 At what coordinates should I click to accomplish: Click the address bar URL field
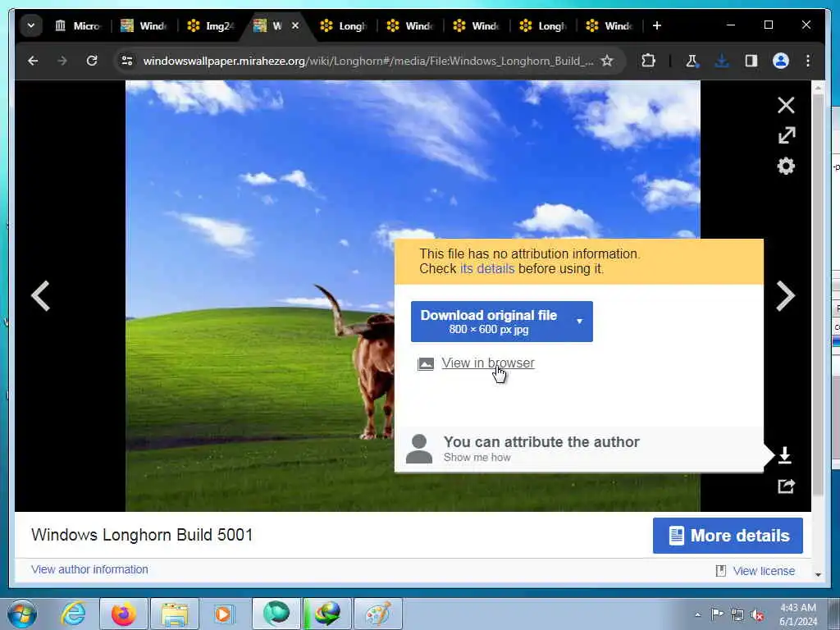tap(368, 61)
